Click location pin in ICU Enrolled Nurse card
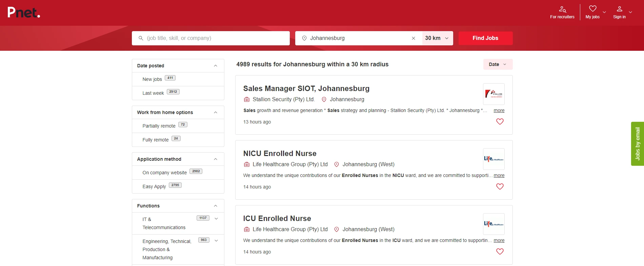 (x=337, y=229)
